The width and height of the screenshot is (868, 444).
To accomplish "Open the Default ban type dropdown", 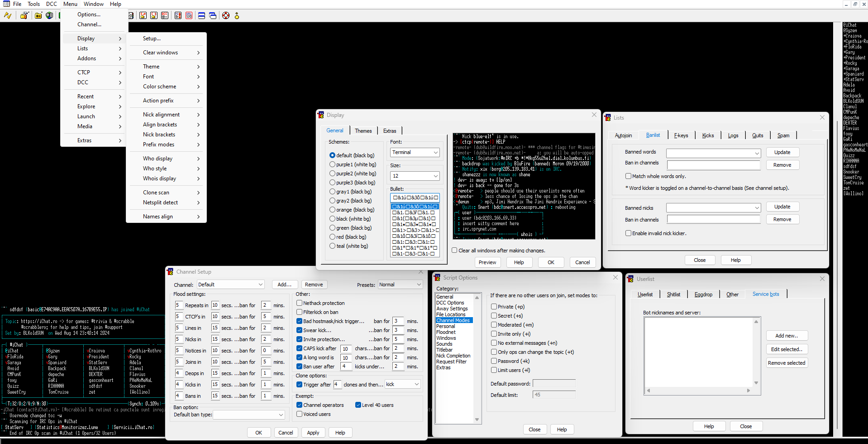I will [249, 415].
